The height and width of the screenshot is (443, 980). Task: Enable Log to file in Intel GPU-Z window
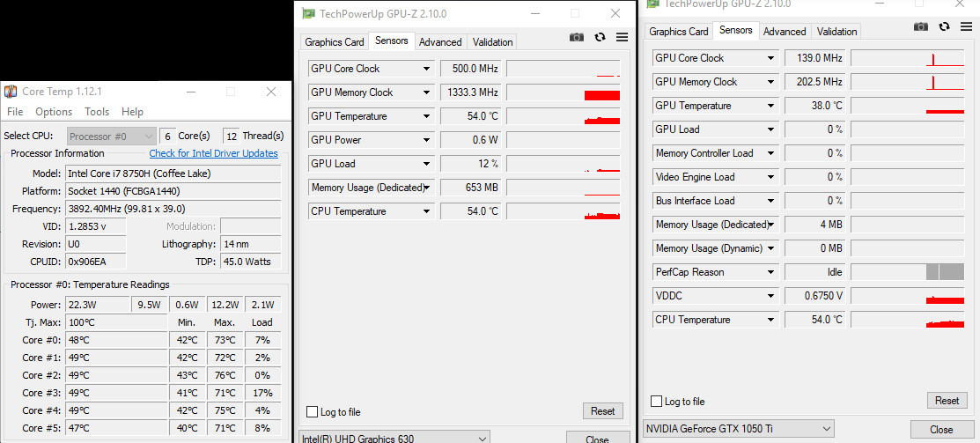pyautogui.click(x=312, y=412)
